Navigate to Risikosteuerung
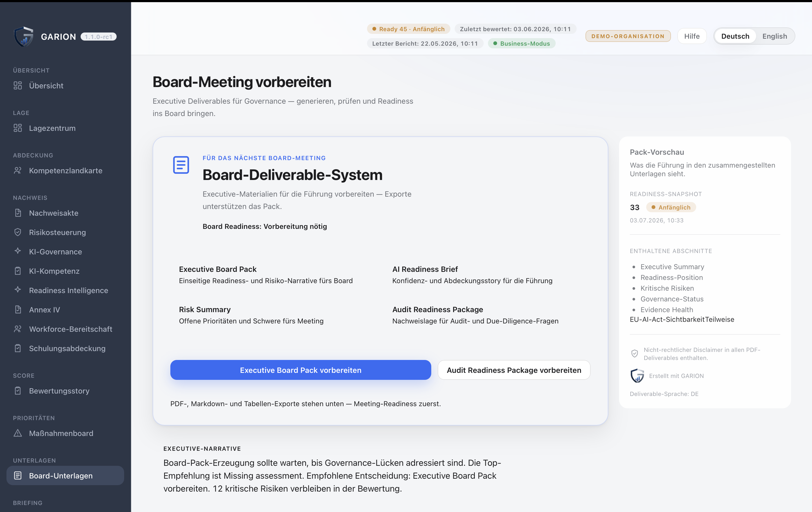The width and height of the screenshot is (812, 512). click(65, 232)
